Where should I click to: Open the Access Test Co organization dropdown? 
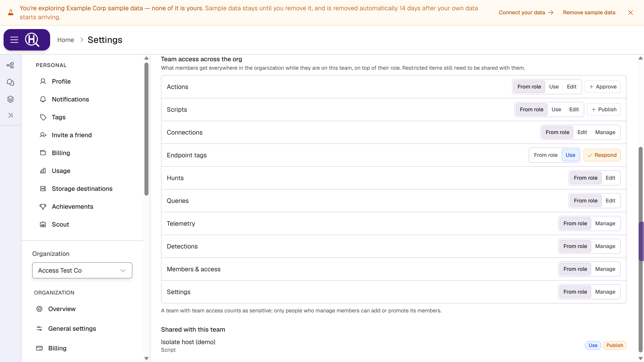tap(82, 270)
